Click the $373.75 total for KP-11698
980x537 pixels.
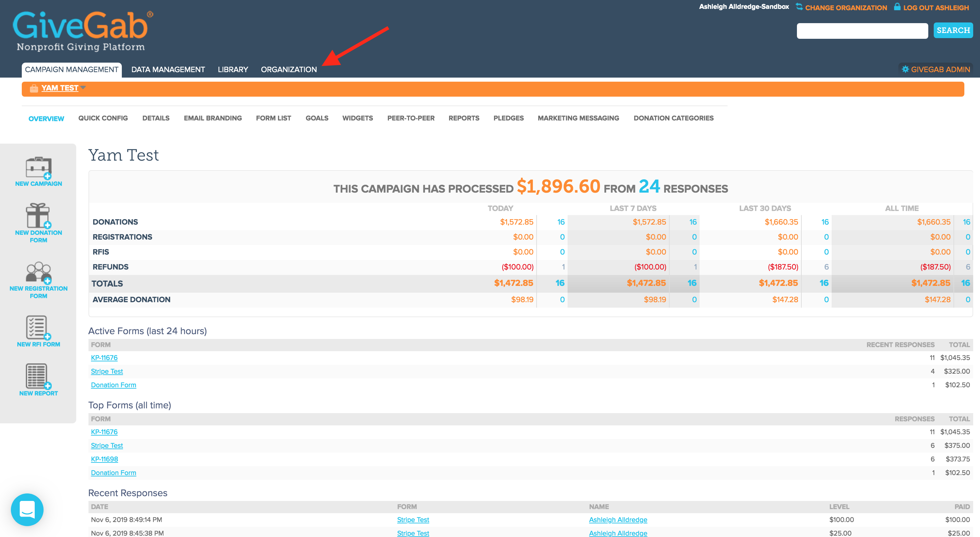point(958,459)
